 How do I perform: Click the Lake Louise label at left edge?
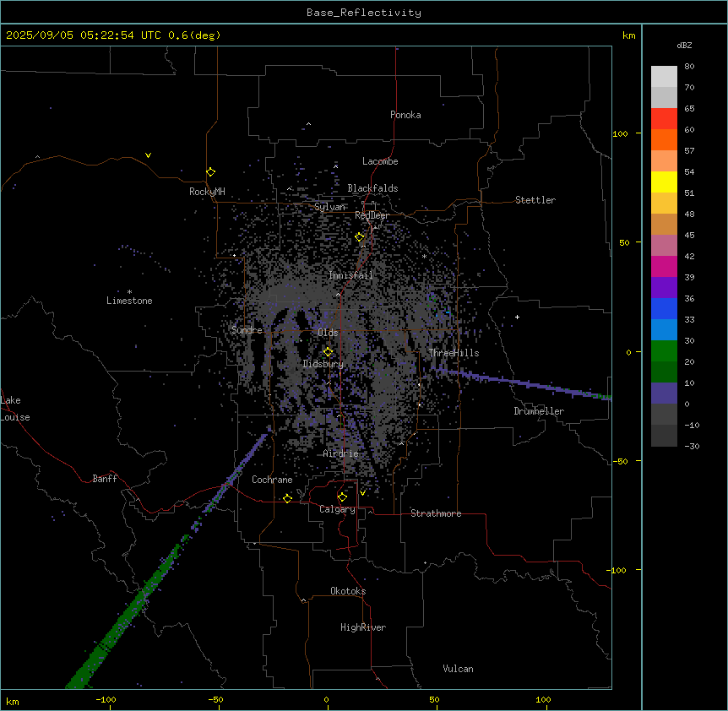tap(14, 409)
